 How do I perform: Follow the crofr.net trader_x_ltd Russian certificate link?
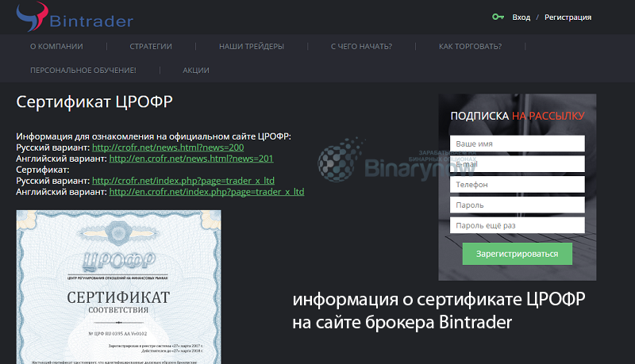coord(183,181)
